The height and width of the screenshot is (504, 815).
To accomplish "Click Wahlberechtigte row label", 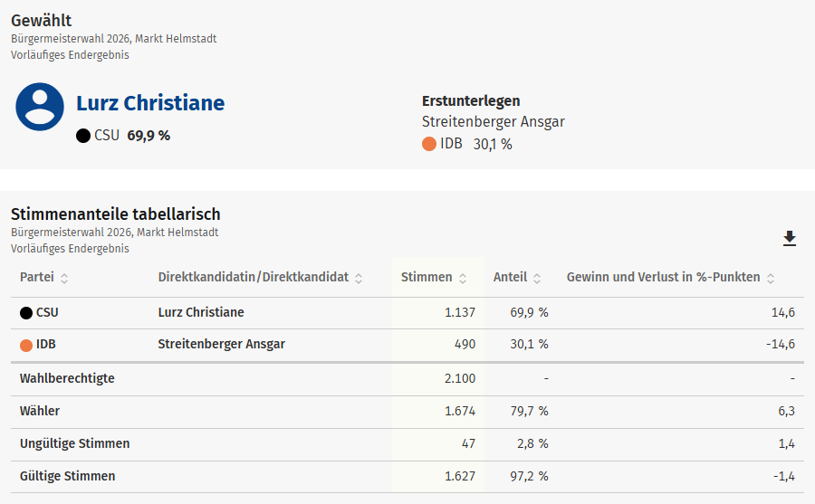I will point(67,378).
